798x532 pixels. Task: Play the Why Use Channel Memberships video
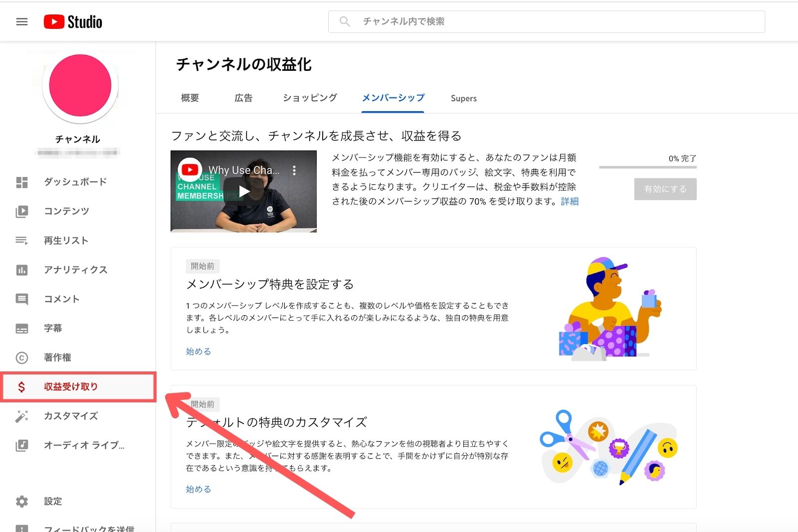click(243, 191)
